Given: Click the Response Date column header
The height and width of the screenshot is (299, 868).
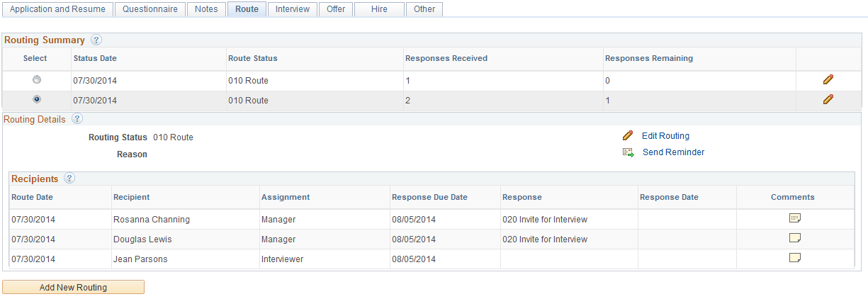Looking at the screenshot, I should coord(669,197).
